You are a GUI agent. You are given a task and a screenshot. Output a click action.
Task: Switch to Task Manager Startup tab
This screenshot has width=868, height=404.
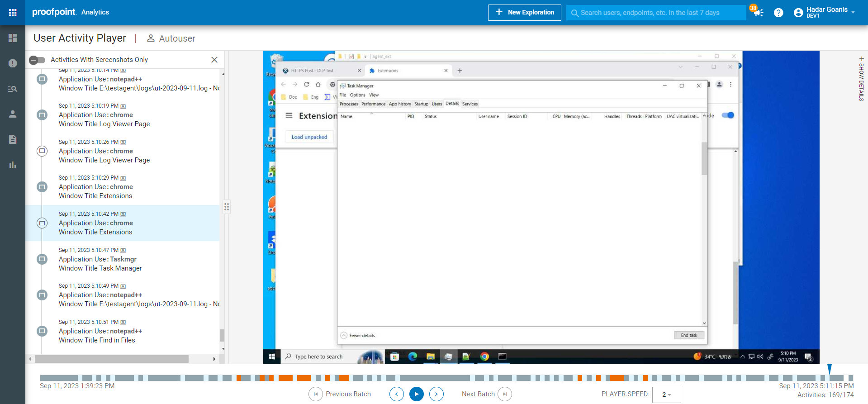point(421,104)
